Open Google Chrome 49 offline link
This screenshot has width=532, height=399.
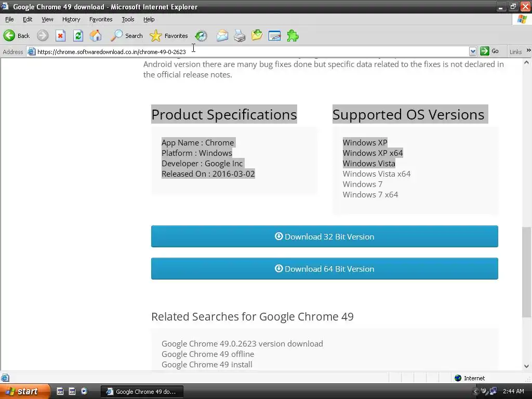pyautogui.click(x=208, y=354)
